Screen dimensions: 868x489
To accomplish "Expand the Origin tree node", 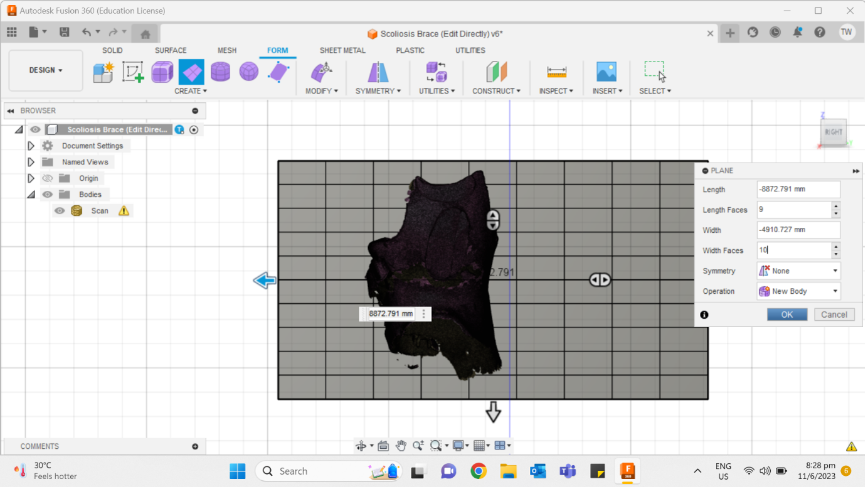I will coord(31,179).
